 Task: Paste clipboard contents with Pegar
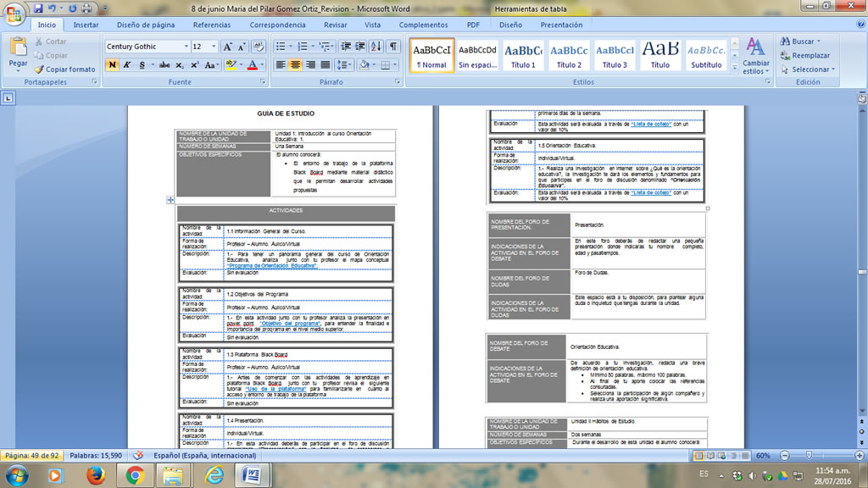19,54
